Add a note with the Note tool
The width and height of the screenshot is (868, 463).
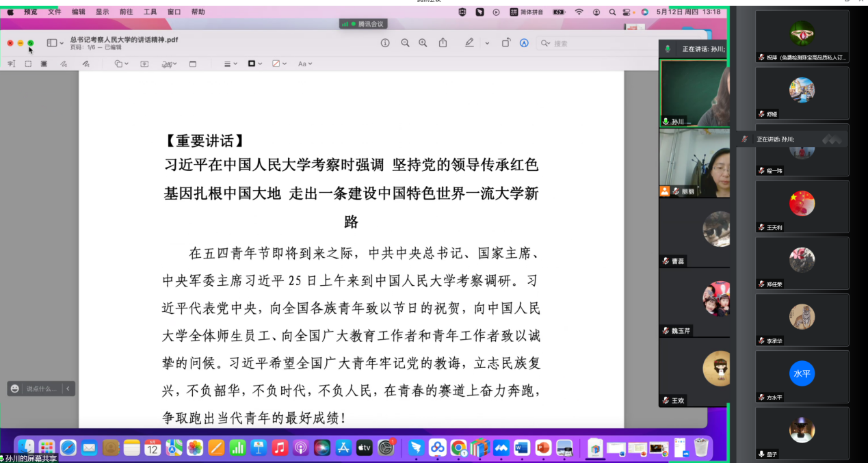[x=193, y=64]
